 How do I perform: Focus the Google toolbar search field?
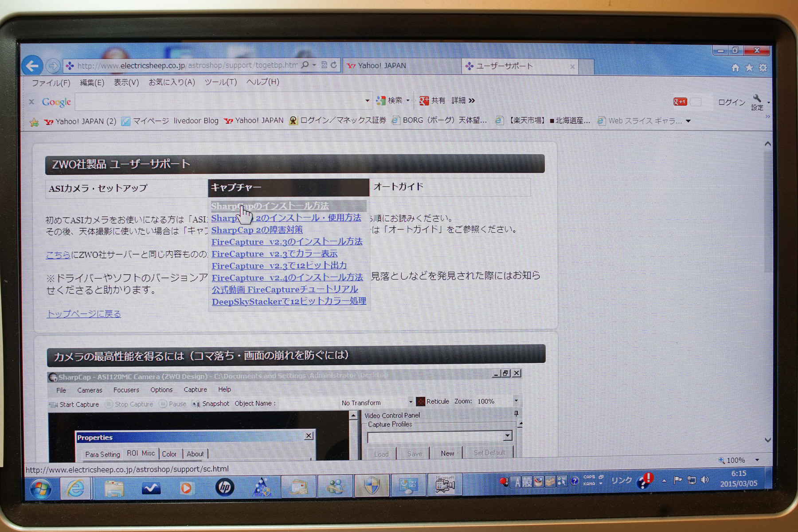click(x=219, y=102)
